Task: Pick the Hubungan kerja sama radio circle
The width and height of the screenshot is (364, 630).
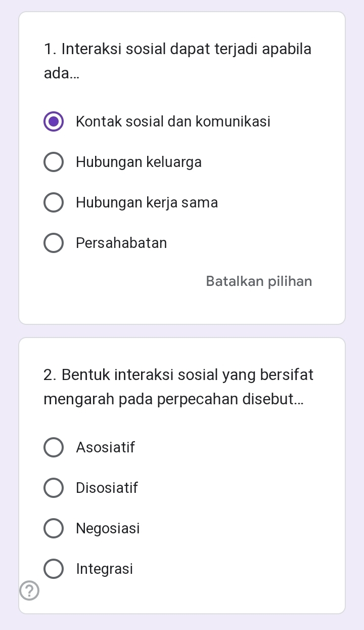Action: click(54, 203)
